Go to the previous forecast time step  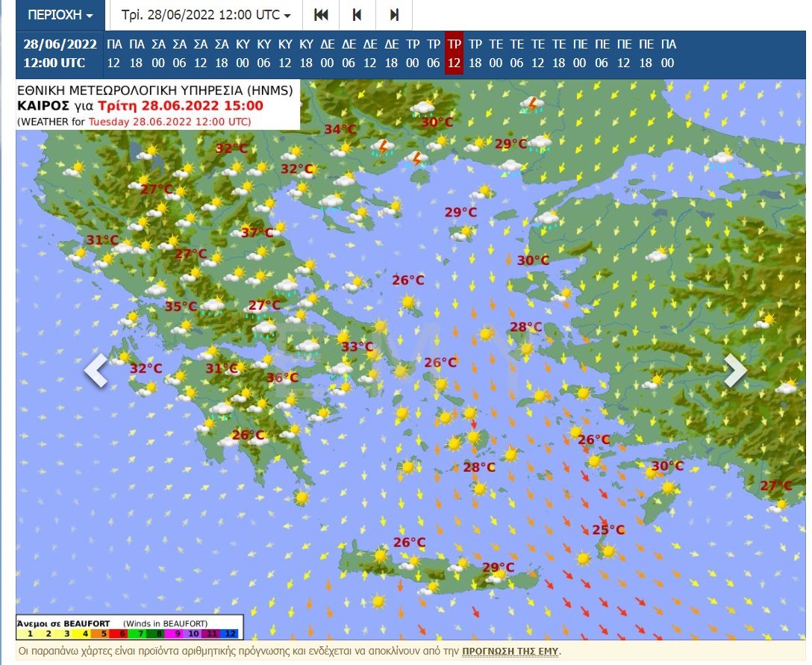[357, 15]
